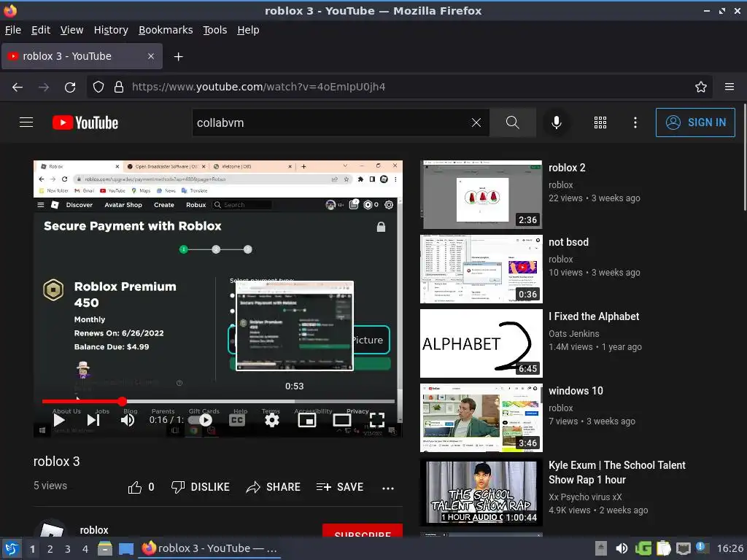Screen dimensions: 747x560
Task: Show site security padlock info
Action: point(119,87)
